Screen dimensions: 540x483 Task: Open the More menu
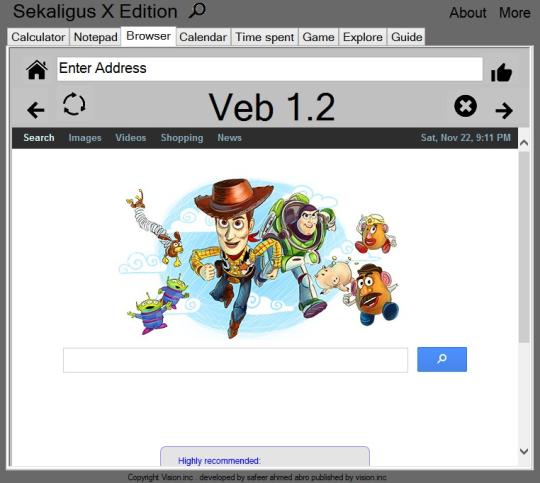click(515, 13)
